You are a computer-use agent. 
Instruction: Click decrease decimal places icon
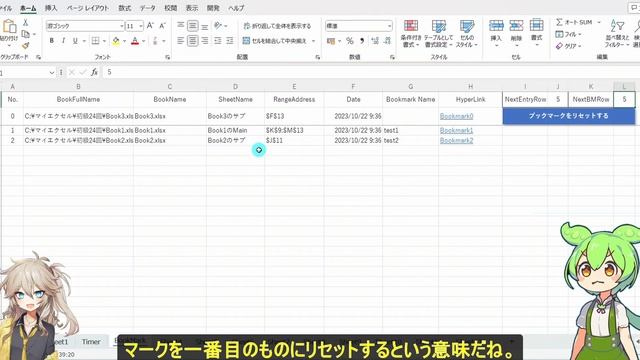[x=387, y=41]
